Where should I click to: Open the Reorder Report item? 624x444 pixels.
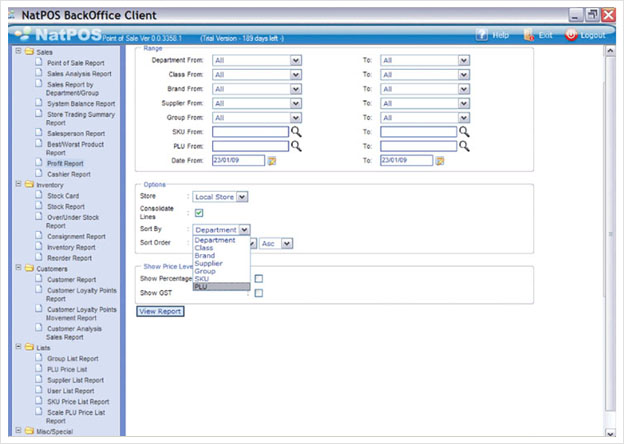tap(69, 258)
